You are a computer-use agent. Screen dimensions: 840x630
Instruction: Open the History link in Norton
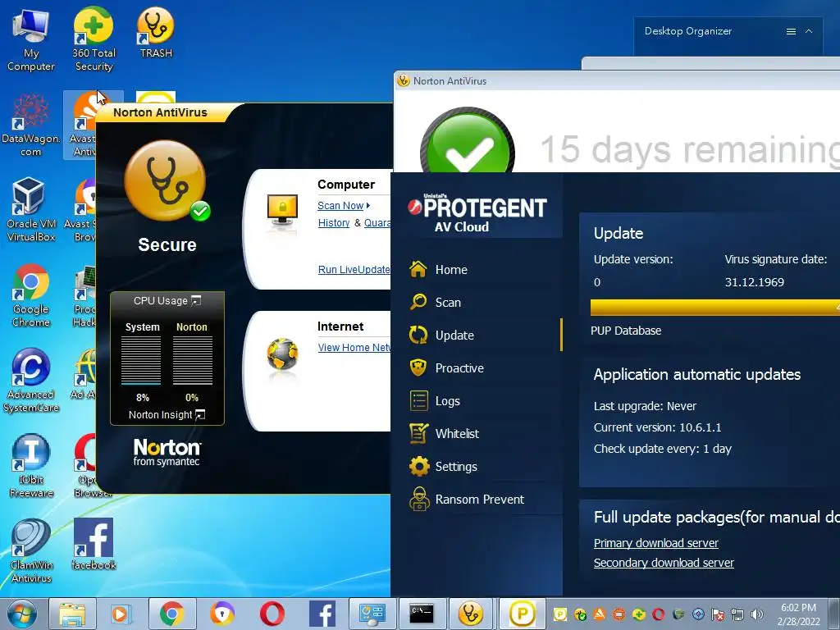click(x=334, y=223)
